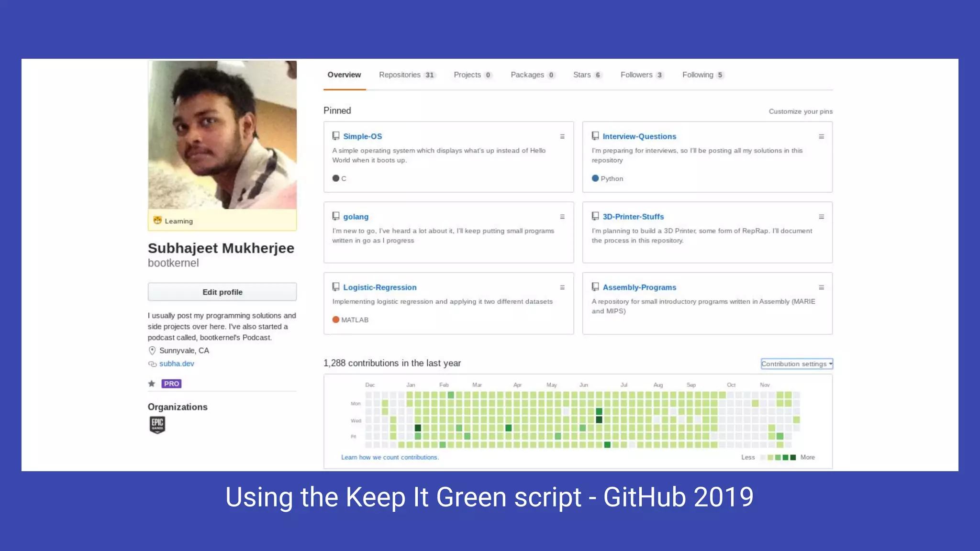Open the subha.dev website link

[177, 364]
